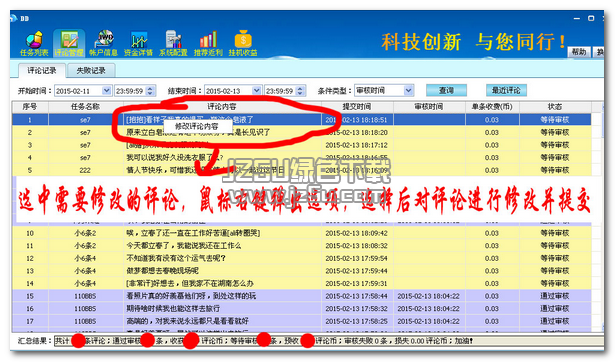Select comment 做梦都想去春晚现场呢

(162, 271)
